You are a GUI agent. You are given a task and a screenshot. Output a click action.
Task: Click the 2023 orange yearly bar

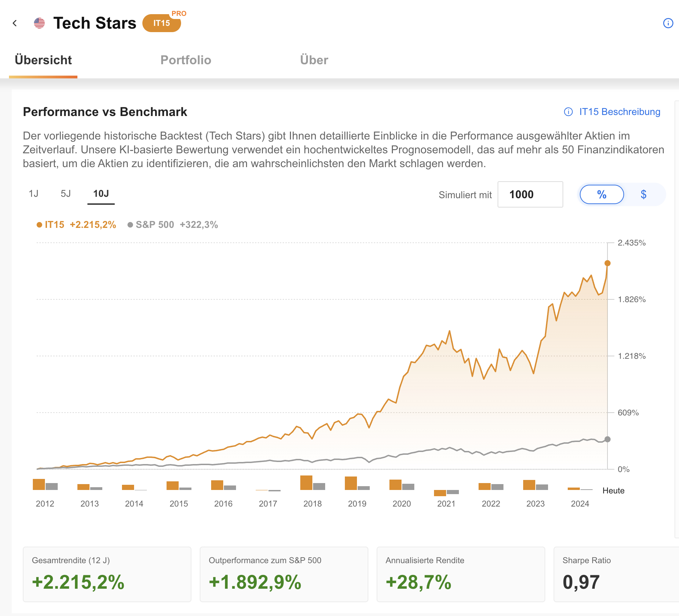529,485
